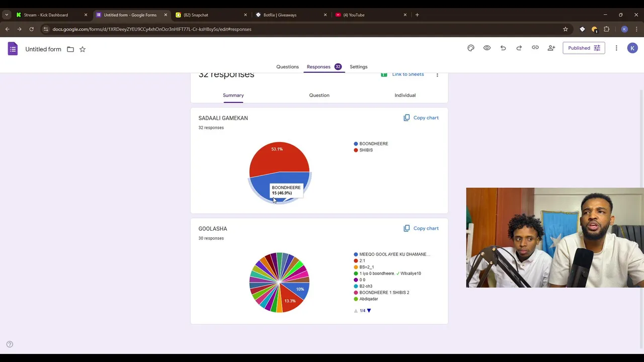Go to next legend page arrow
644x362 pixels.
(x=369, y=311)
